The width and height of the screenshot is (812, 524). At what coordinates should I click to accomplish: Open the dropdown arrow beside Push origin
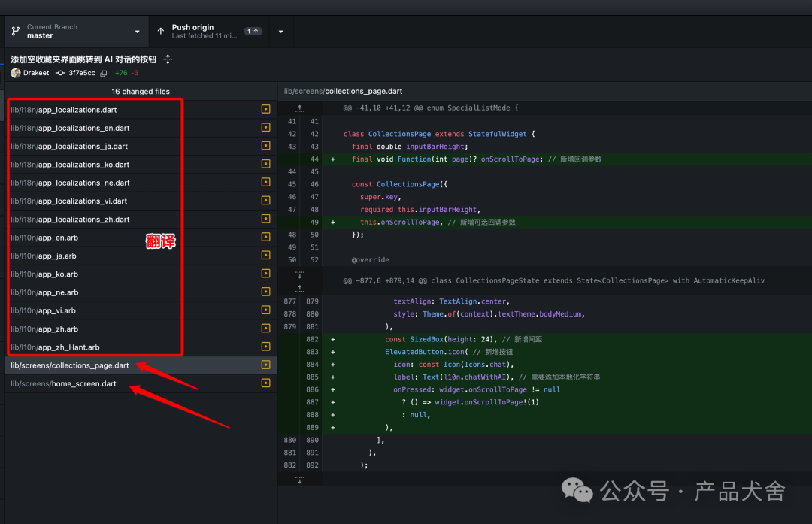(x=280, y=32)
